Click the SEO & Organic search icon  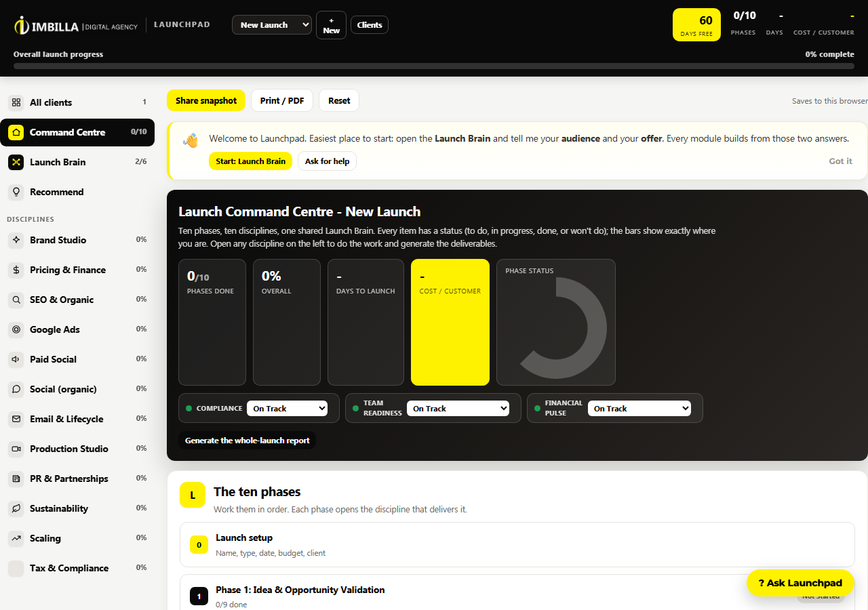16,300
